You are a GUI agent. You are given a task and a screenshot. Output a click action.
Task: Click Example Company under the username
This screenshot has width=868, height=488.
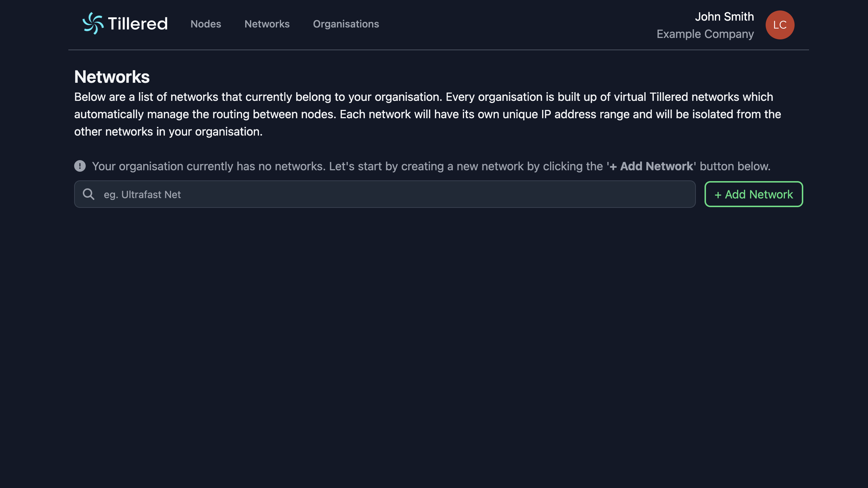(705, 34)
